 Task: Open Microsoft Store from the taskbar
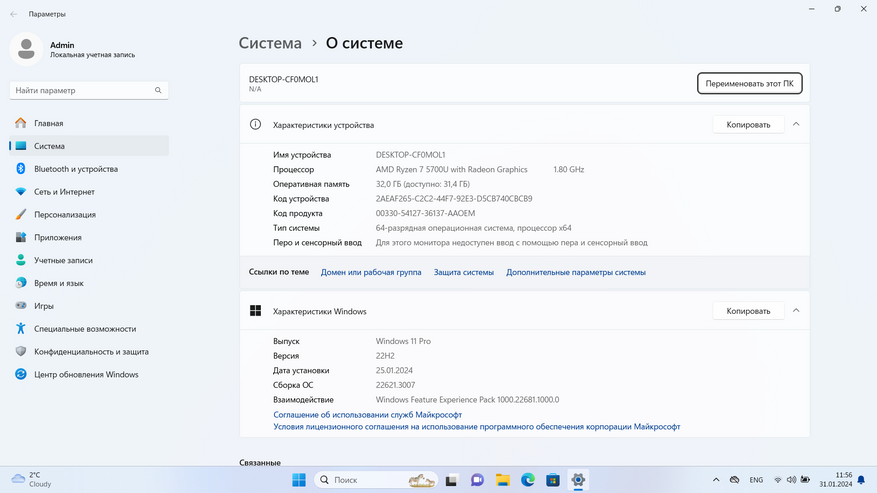click(x=553, y=480)
